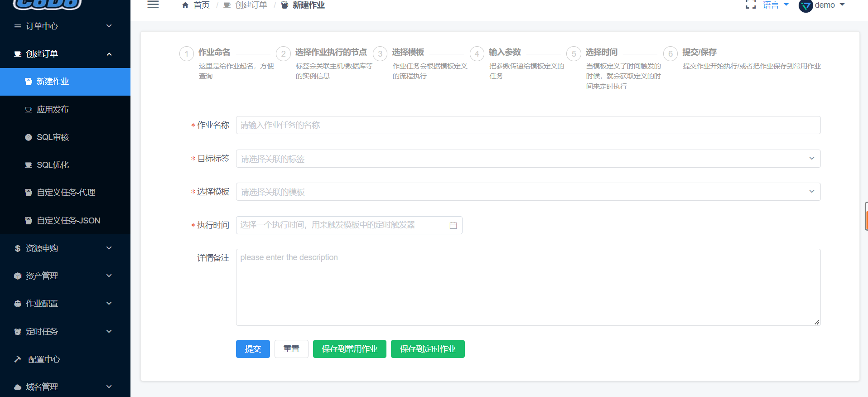
Task: Open SQL审核 menu item
Action: (x=65, y=137)
